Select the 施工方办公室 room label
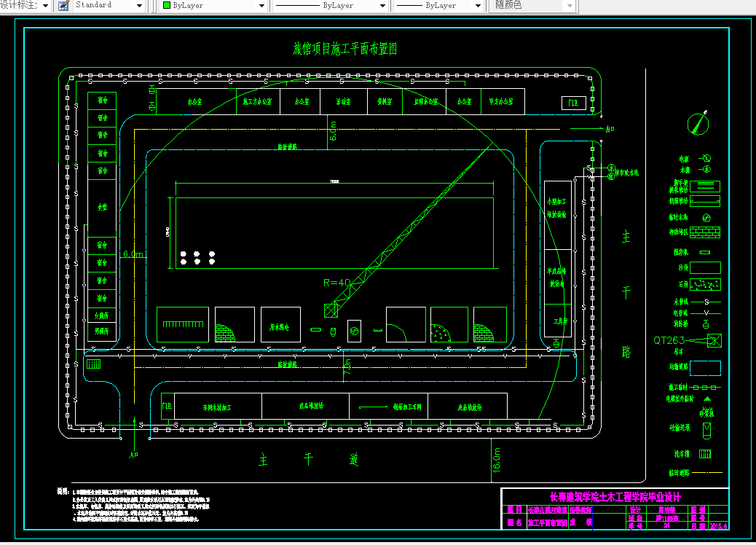The width and height of the screenshot is (756, 545). click(257, 102)
